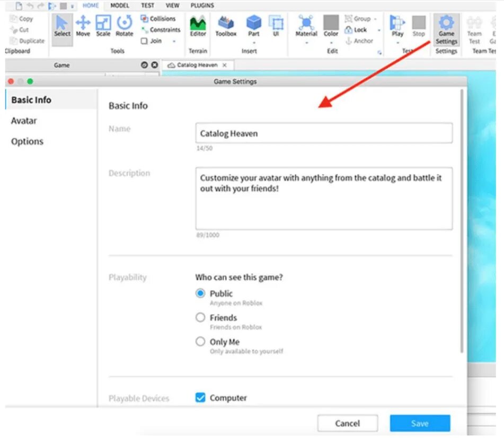Screen dimensions: 504x438
Task: Open the Material picker
Action: (306, 26)
